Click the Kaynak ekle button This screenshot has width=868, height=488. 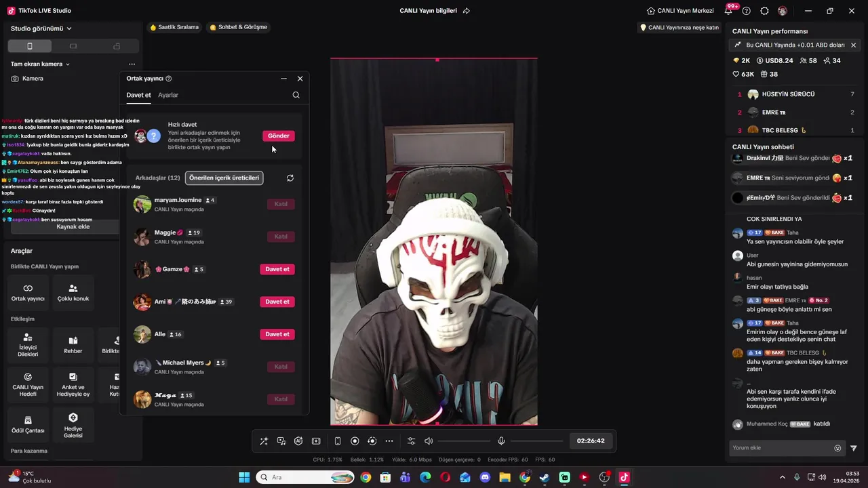(73, 226)
